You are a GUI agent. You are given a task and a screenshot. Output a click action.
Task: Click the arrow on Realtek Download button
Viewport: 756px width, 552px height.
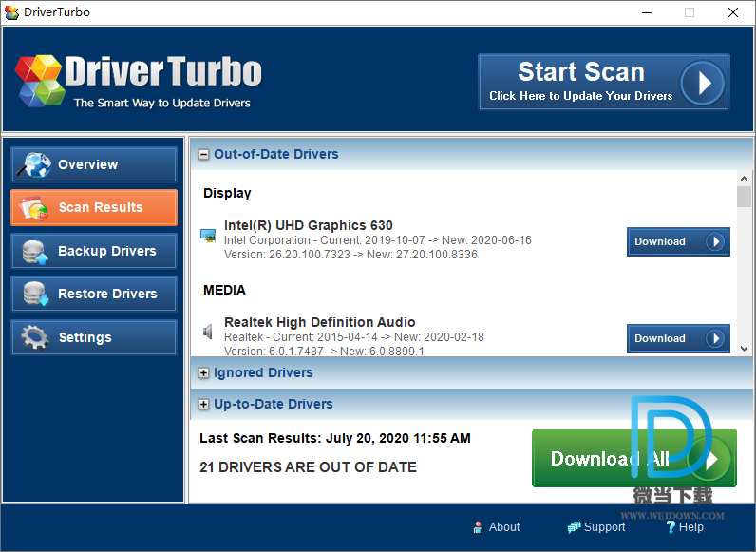point(715,338)
